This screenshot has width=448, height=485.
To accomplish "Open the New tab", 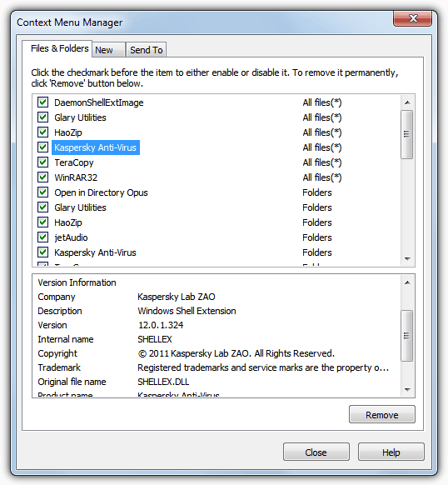I will tap(108, 50).
